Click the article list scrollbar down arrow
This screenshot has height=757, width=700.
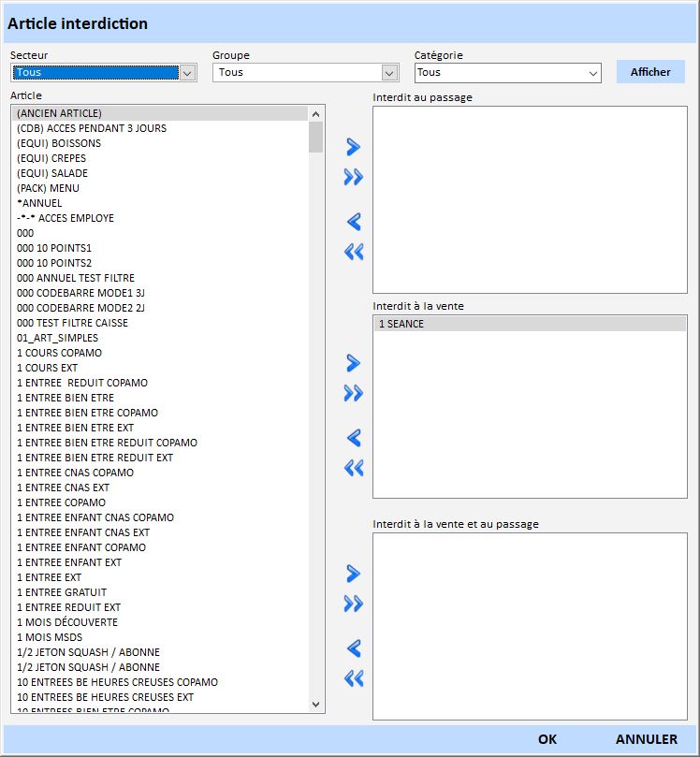point(315,704)
